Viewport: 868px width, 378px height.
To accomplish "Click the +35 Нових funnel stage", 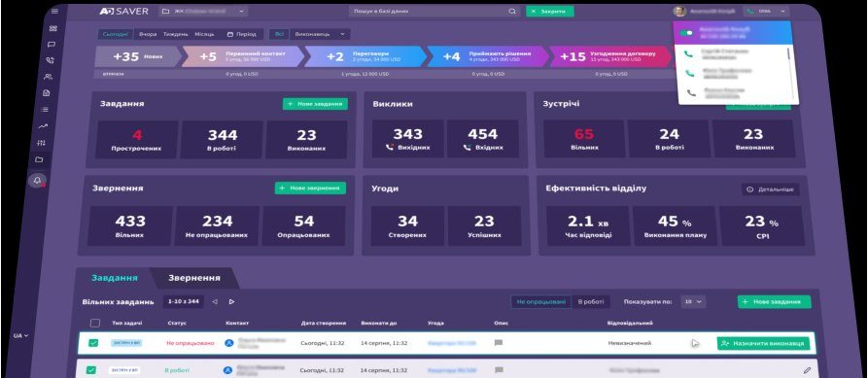I will [x=138, y=56].
